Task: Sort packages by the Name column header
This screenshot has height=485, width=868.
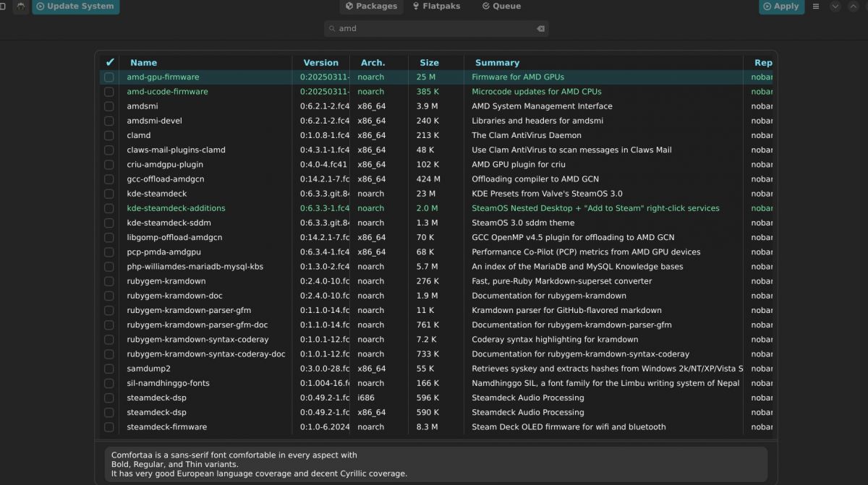Action: [x=144, y=63]
